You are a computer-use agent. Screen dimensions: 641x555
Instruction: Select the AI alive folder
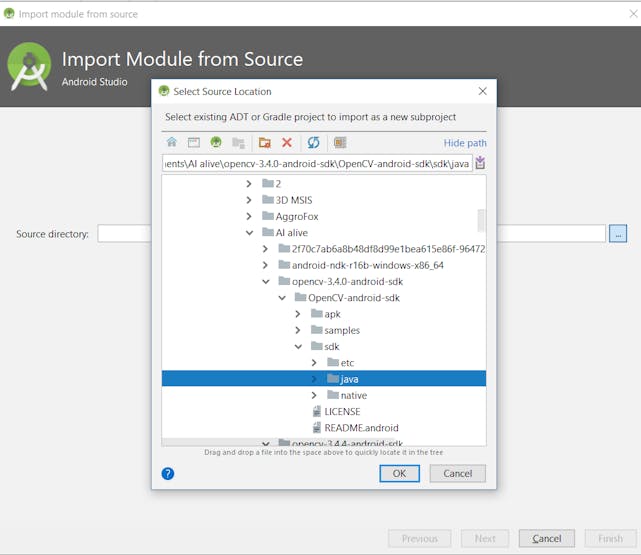pyautogui.click(x=291, y=233)
